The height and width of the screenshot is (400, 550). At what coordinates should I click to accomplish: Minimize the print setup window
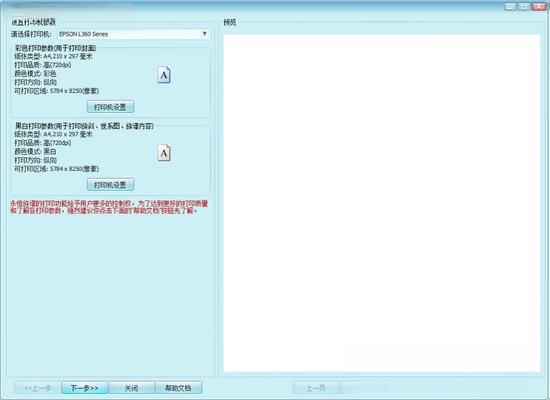point(510,6)
